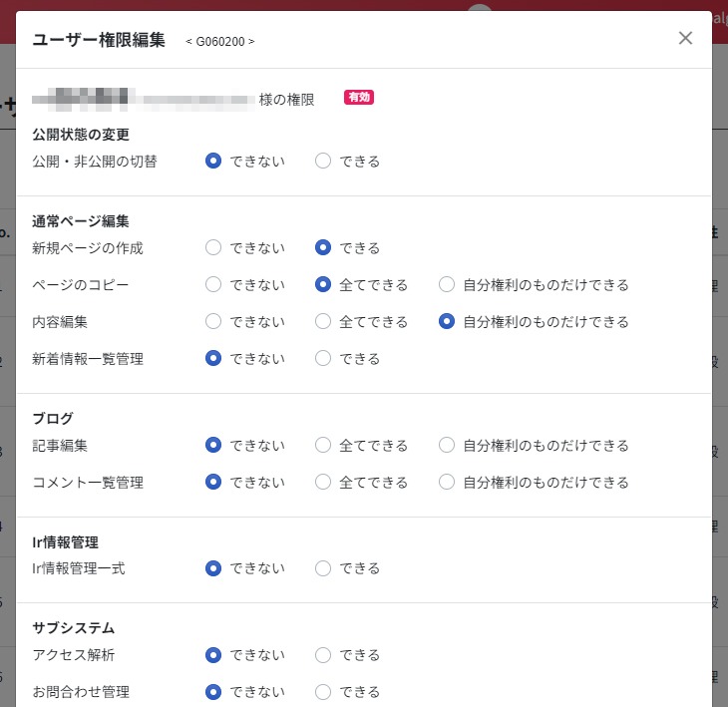Select 自分権利のものだけできる for コメント一覧管理
This screenshot has width=728, height=707.
tap(447, 482)
